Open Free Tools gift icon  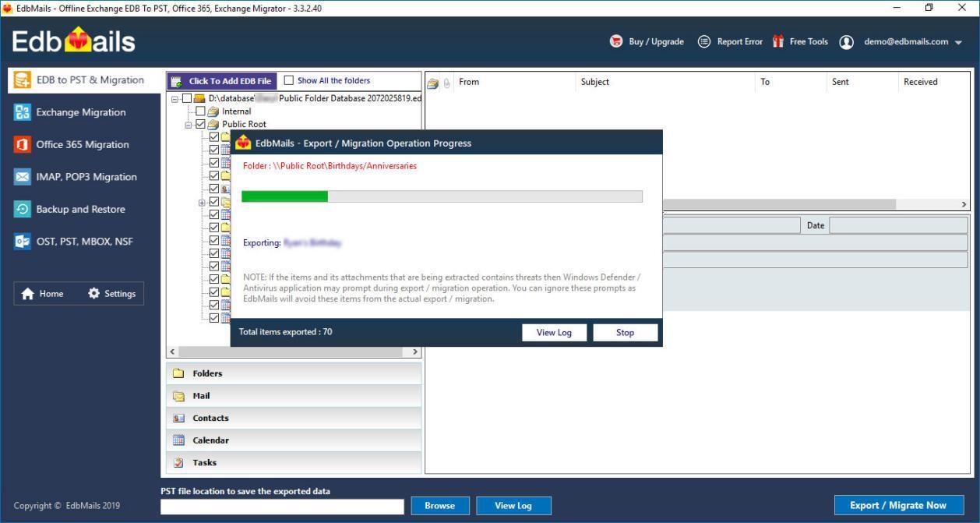coord(777,41)
